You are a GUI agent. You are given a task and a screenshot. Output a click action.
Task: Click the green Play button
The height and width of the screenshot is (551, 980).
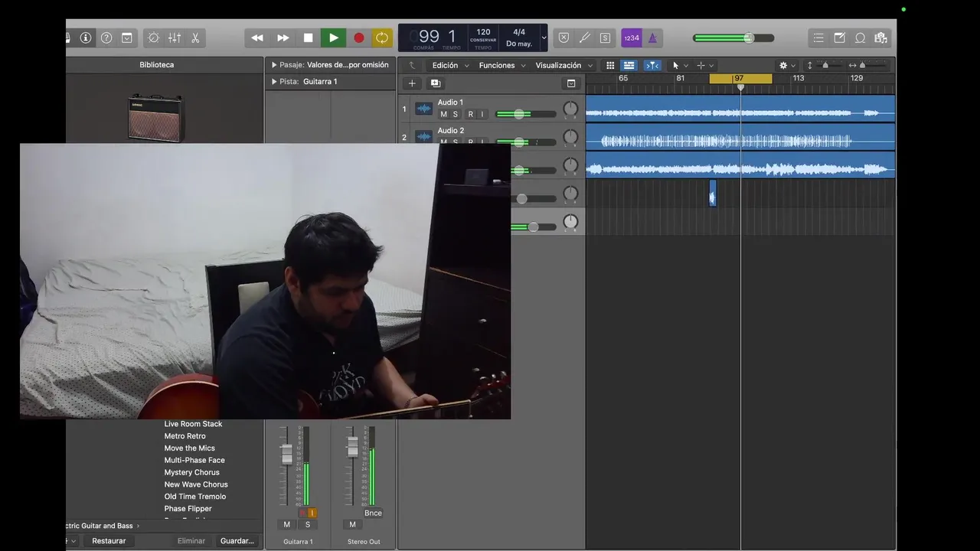click(x=333, y=37)
